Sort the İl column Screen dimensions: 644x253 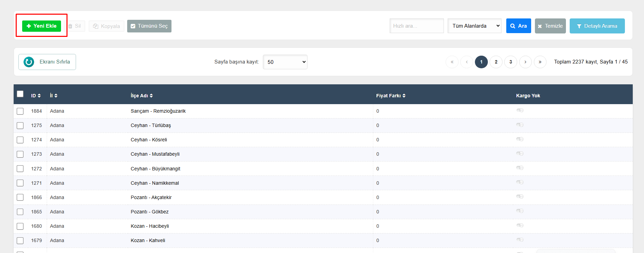56,96
